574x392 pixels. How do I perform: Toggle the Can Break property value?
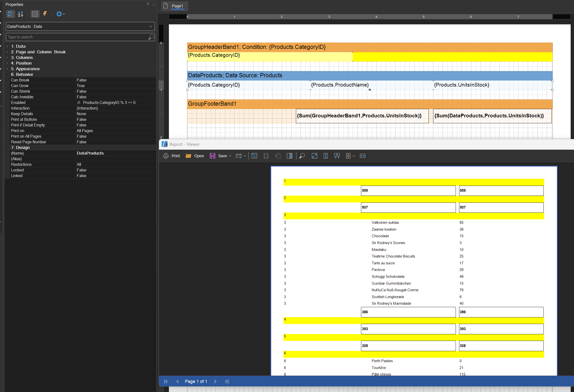tap(116, 80)
